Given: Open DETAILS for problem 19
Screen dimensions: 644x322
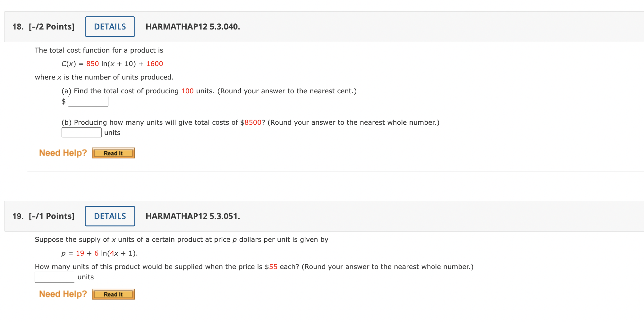Looking at the screenshot, I should [x=110, y=216].
